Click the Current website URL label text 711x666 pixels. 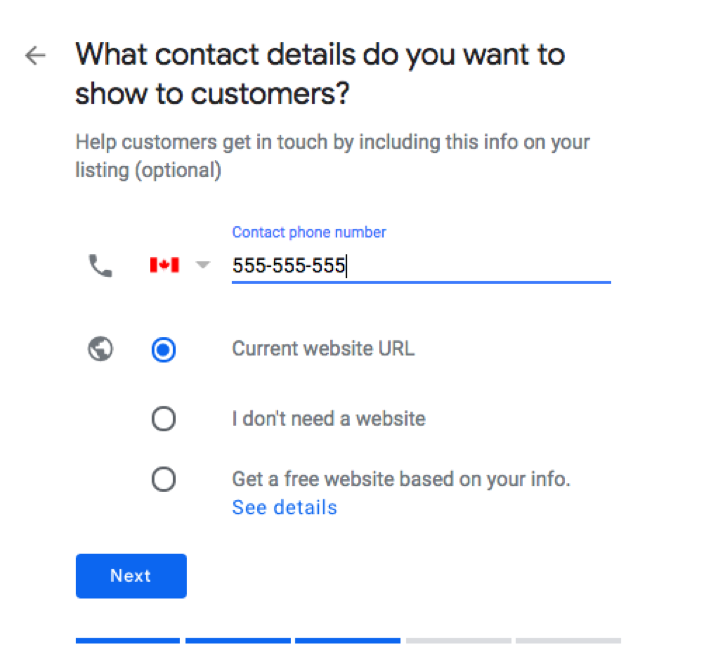(x=323, y=349)
